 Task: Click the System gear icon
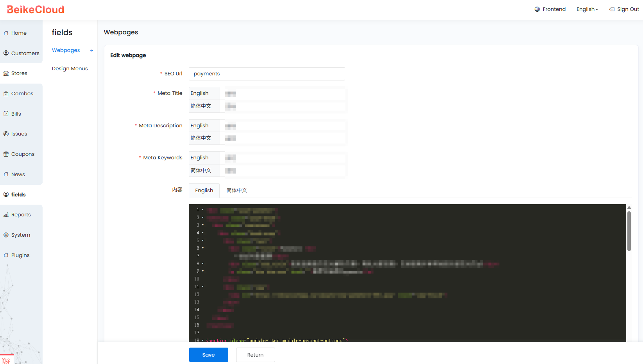[x=6, y=235]
